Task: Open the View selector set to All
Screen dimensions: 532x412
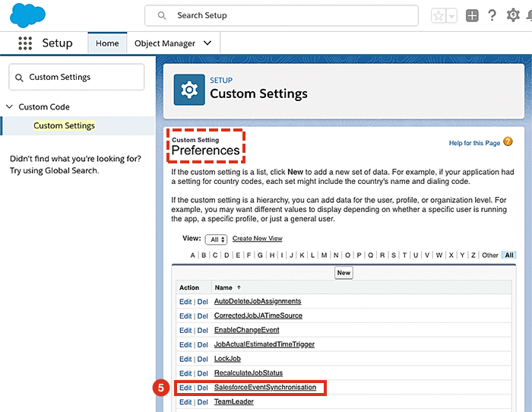Action: coord(216,239)
